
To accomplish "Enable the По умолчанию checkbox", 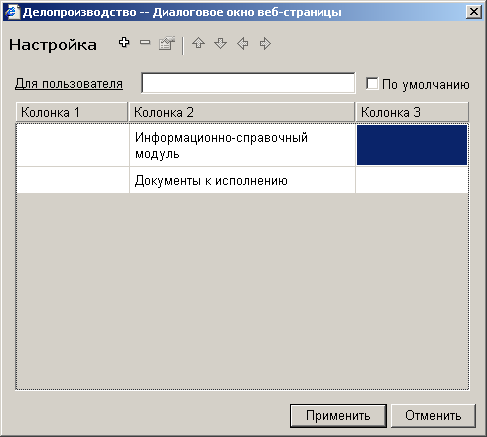I will [372, 83].
